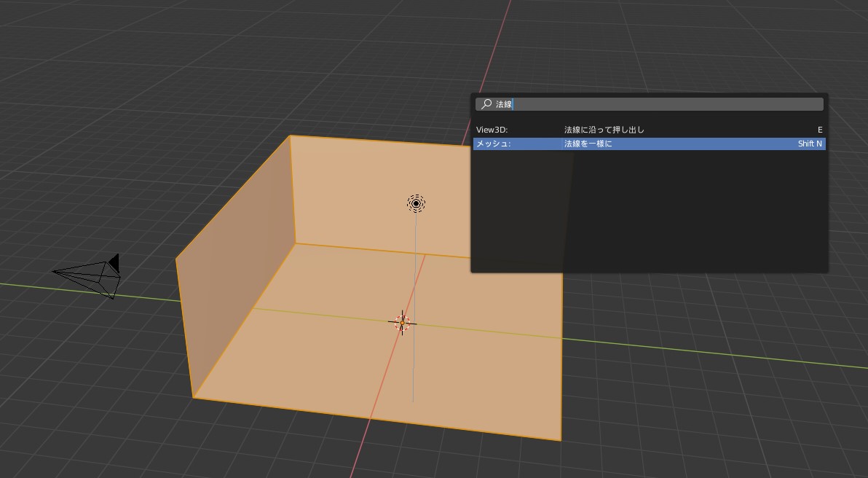Click the magnifier icon in the search box
Viewport: 868px width, 478px height.
click(486, 104)
